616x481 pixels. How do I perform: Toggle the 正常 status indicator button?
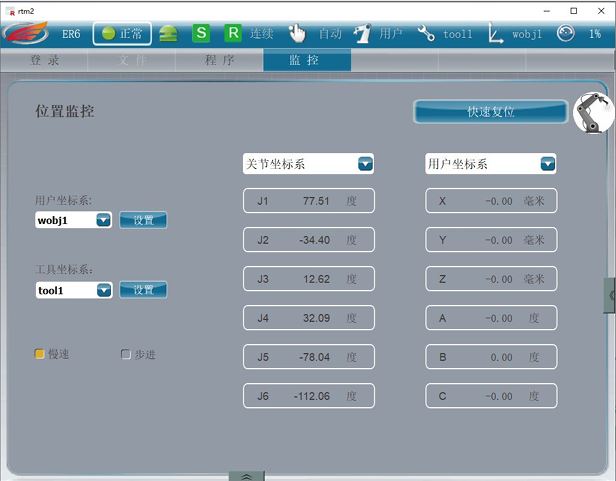click(121, 33)
